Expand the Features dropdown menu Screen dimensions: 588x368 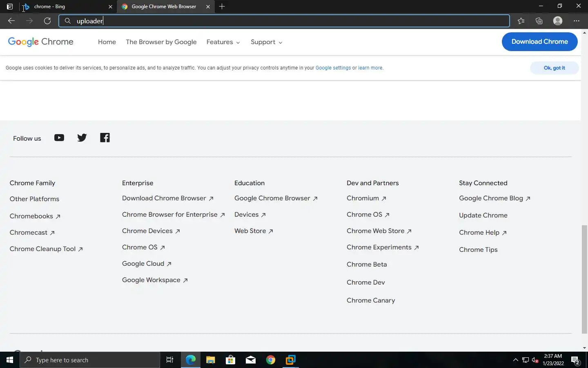[223, 42]
